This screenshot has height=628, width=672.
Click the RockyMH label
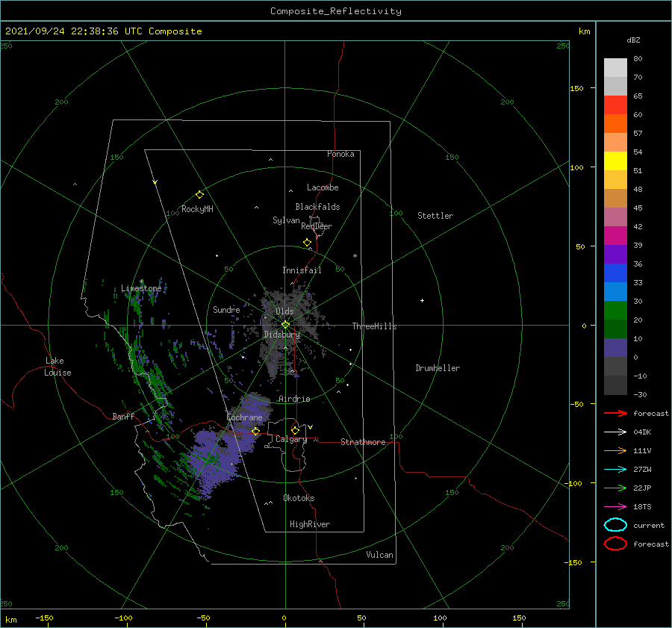click(197, 209)
